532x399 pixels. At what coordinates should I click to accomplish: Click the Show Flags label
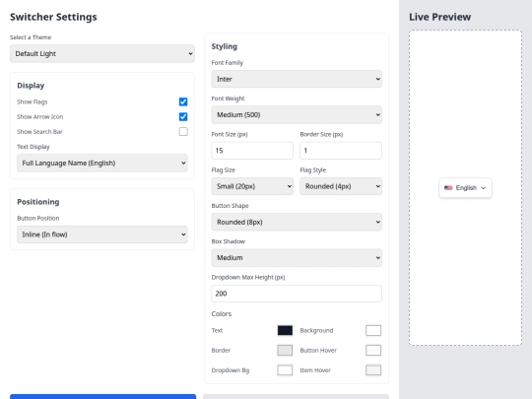pos(33,101)
